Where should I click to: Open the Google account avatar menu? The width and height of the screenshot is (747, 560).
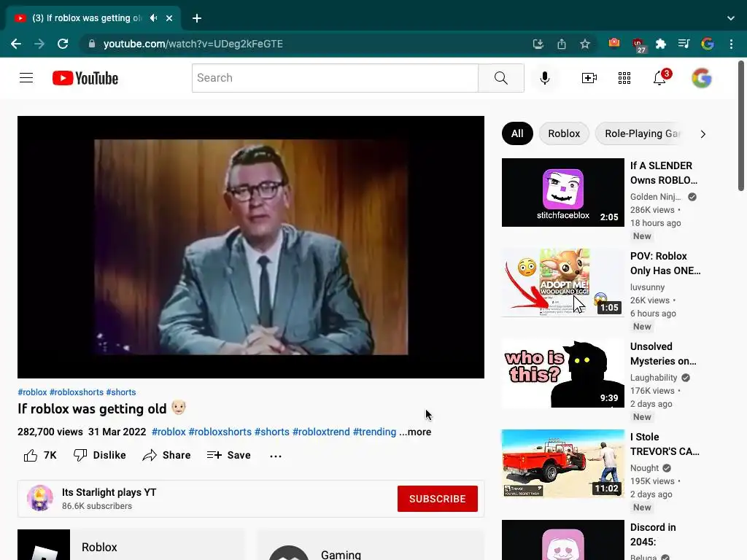pyautogui.click(x=701, y=78)
